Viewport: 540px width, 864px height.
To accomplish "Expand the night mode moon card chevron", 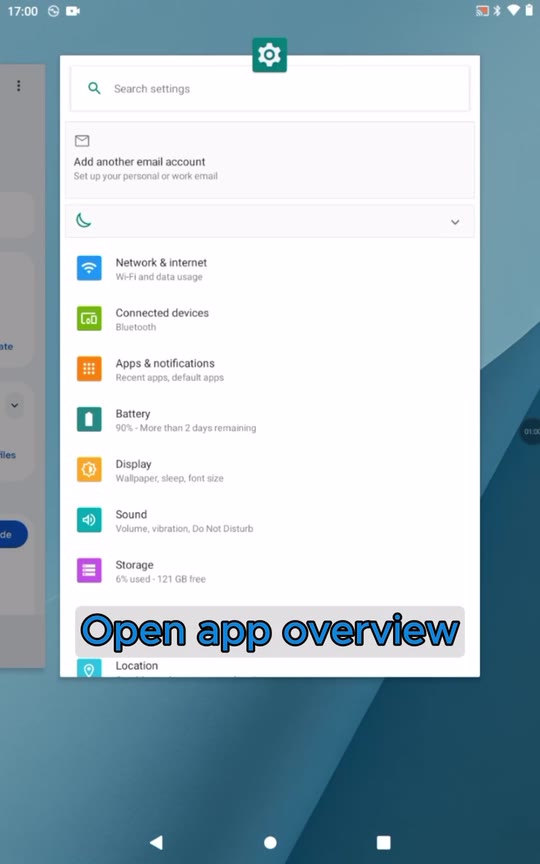I will tap(455, 222).
